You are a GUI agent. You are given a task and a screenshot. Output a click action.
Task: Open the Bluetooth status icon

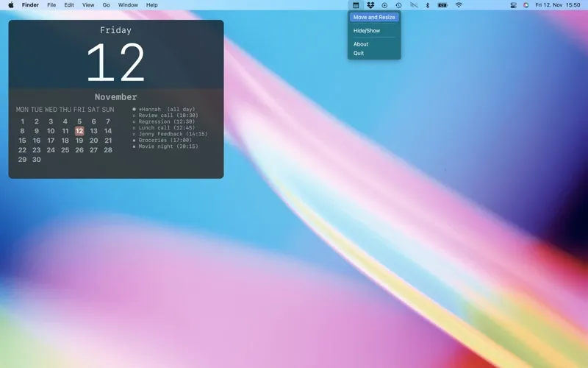(428, 5)
